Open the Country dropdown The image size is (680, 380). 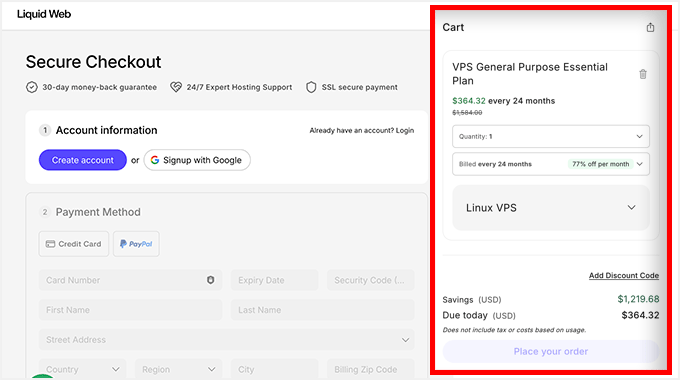[x=82, y=369]
